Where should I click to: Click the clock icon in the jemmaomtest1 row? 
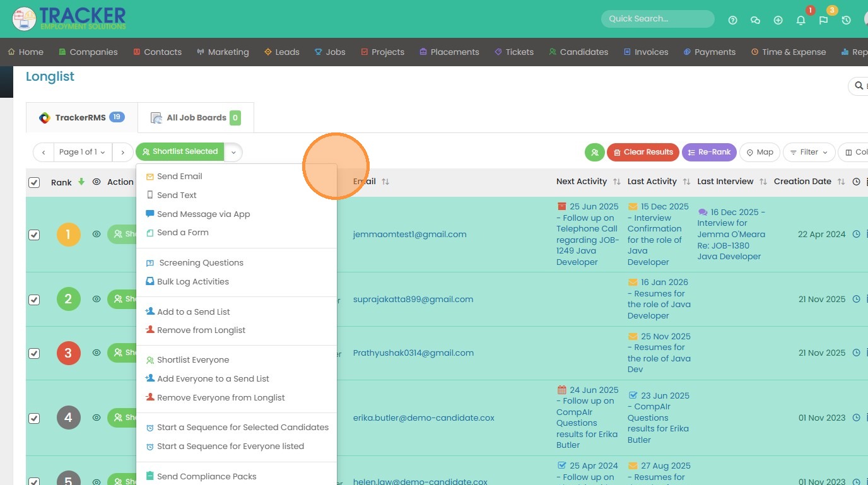point(857,234)
